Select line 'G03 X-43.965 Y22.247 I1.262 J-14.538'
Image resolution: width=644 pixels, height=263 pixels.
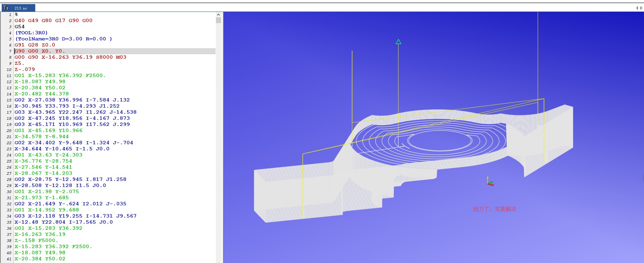76,112
